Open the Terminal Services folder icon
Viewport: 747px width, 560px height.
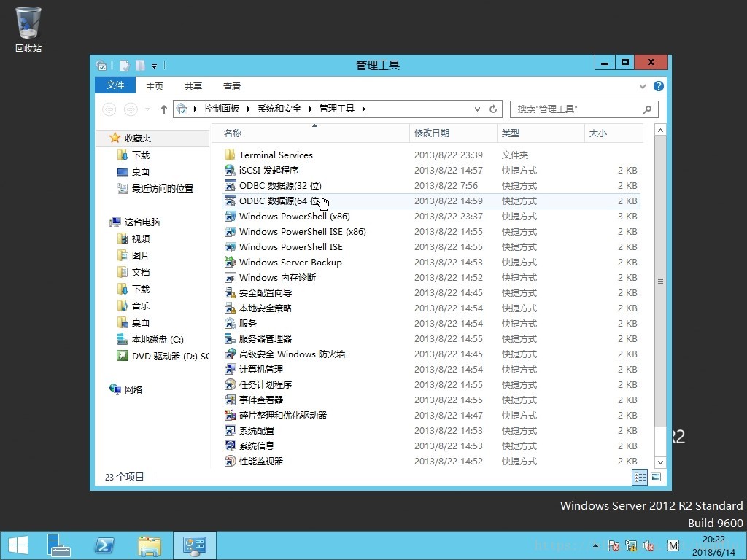tap(230, 155)
